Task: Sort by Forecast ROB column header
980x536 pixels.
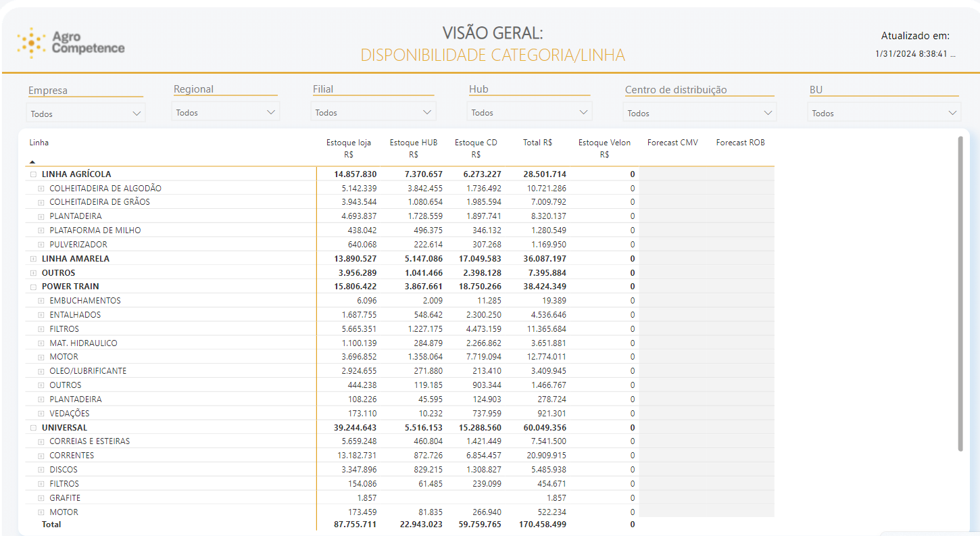Action: point(741,143)
